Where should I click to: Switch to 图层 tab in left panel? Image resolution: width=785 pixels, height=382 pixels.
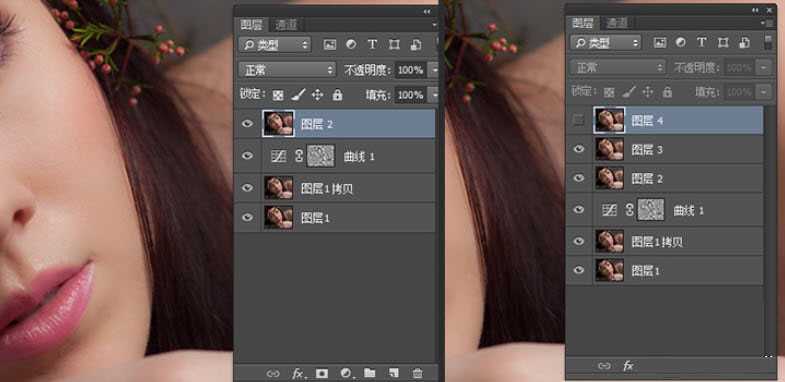pyautogui.click(x=251, y=25)
